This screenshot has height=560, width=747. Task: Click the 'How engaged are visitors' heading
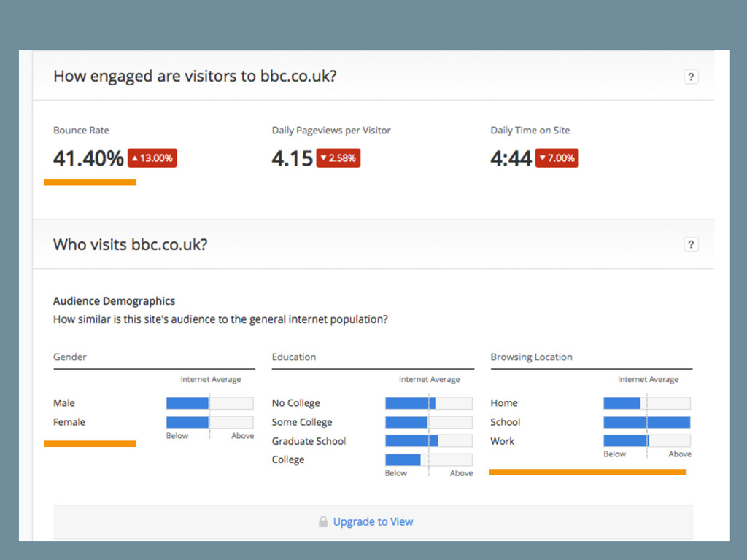point(195,76)
